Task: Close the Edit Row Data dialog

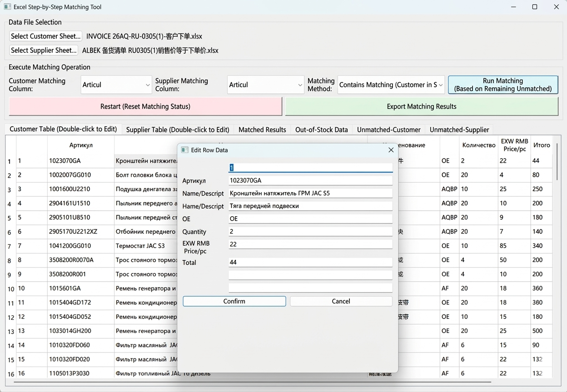Action: 391,150
